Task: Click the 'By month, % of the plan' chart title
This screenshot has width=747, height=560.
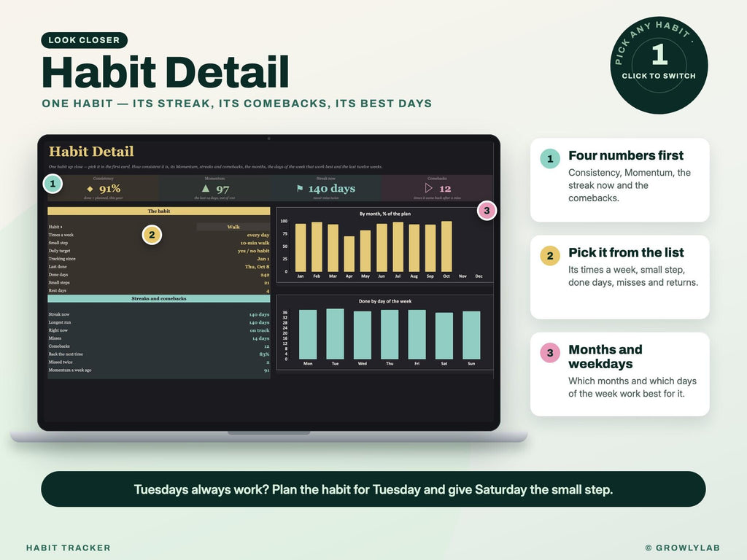Action: (x=385, y=214)
